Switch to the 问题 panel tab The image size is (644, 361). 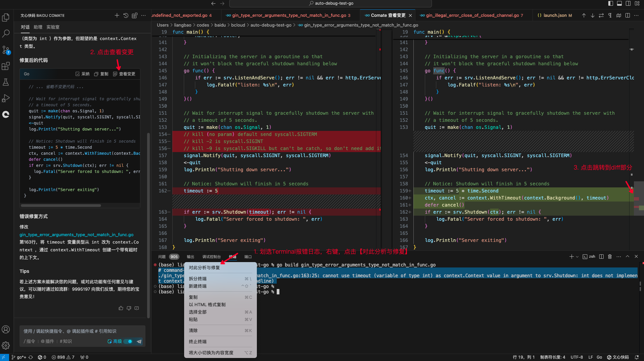(x=162, y=257)
